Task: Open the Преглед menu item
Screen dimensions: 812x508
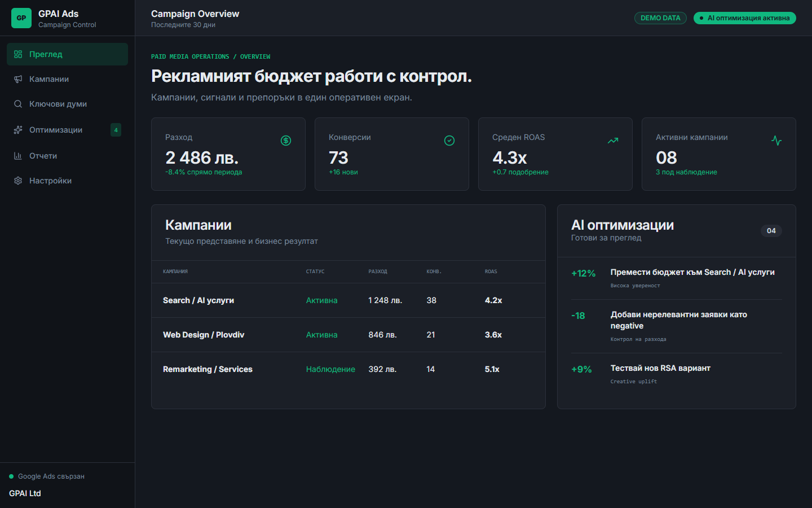Action: click(x=67, y=54)
